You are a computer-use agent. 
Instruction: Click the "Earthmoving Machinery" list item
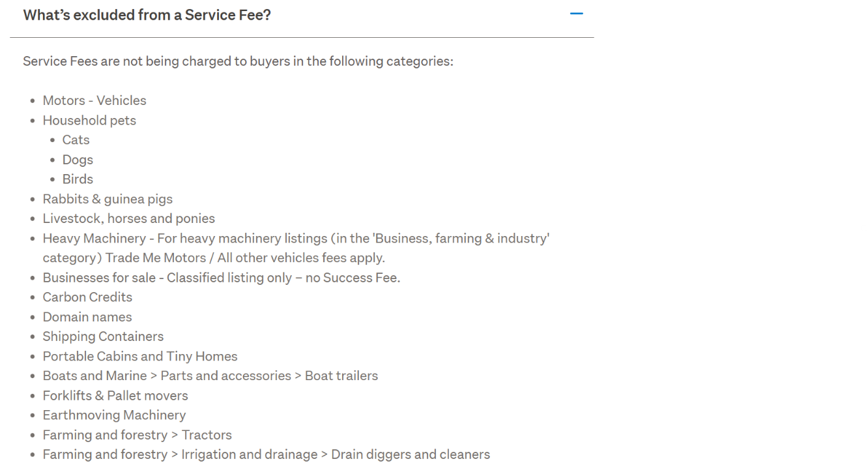114,415
